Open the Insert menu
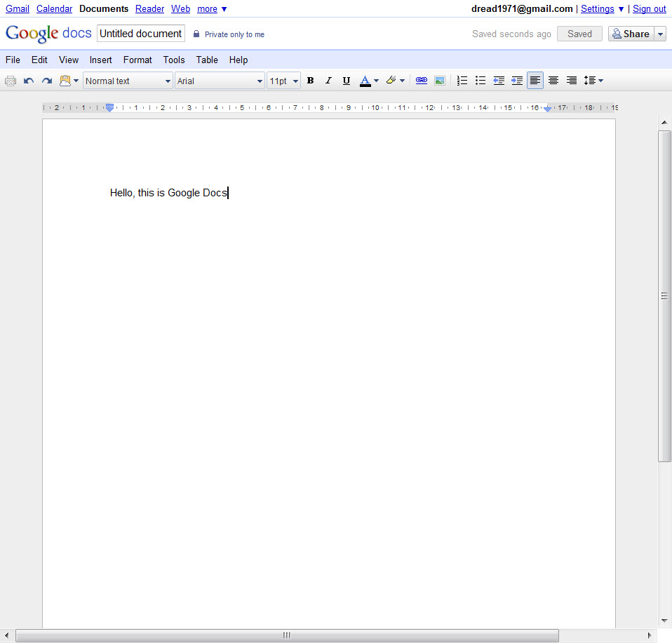 pyautogui.click(x=101, y=60)
